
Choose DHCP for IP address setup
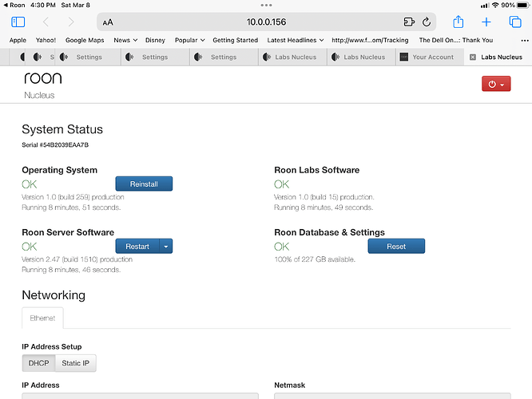point(38,363)
